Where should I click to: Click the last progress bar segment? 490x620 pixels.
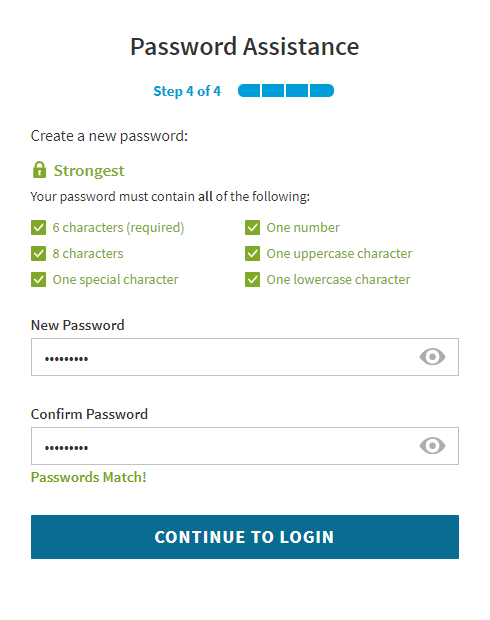click(322, 91)
